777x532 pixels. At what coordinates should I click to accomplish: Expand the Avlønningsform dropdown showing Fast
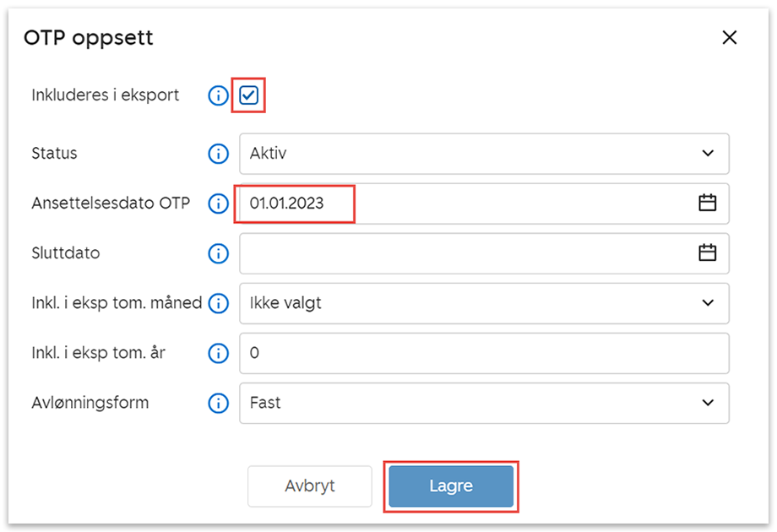[483, 403]
